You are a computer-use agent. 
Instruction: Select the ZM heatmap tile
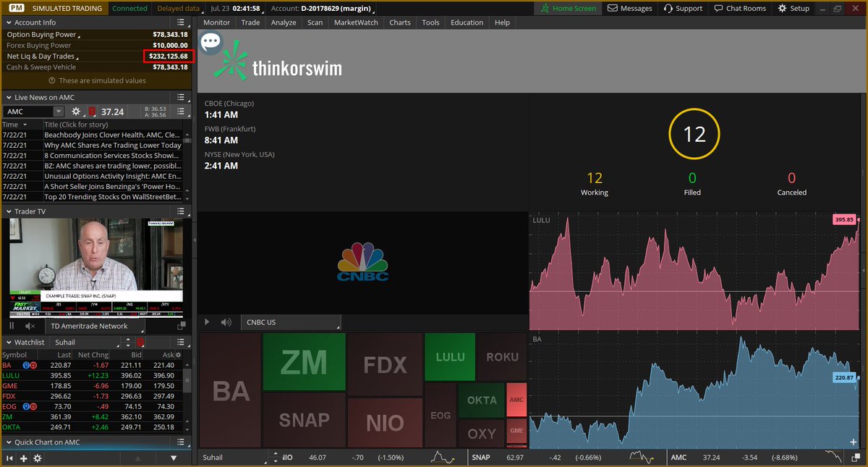click(x=304, y=362)
